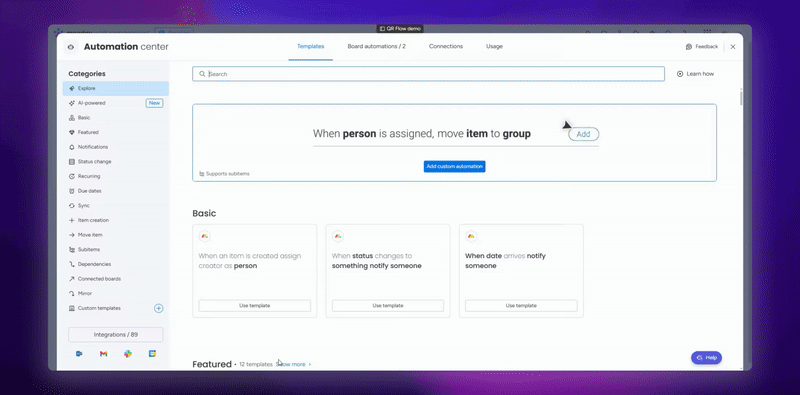800x395 pixels.
Task: Add a new custom template with plus icon
Action: (x=159, y=308)
